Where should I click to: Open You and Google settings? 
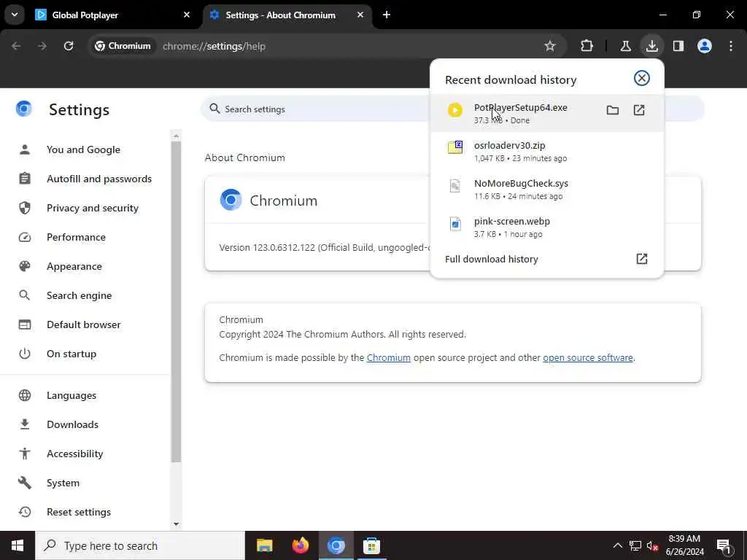point(83,149)
